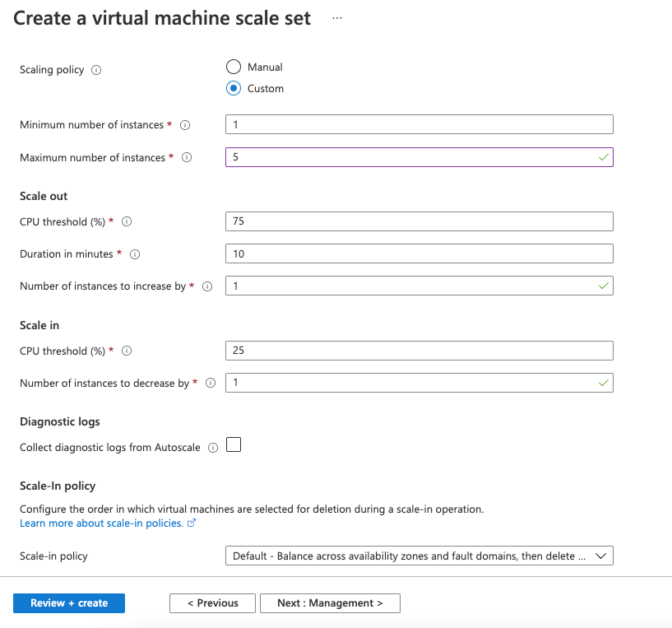Select the Custom scaling policy

pyautogui.click(x=234, y=88)
